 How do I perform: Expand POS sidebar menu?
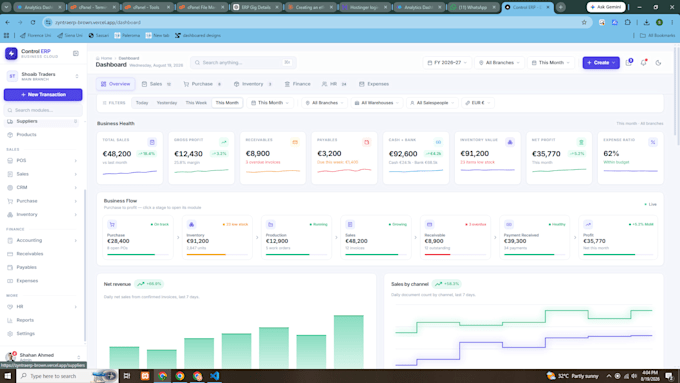coord(42,161)
